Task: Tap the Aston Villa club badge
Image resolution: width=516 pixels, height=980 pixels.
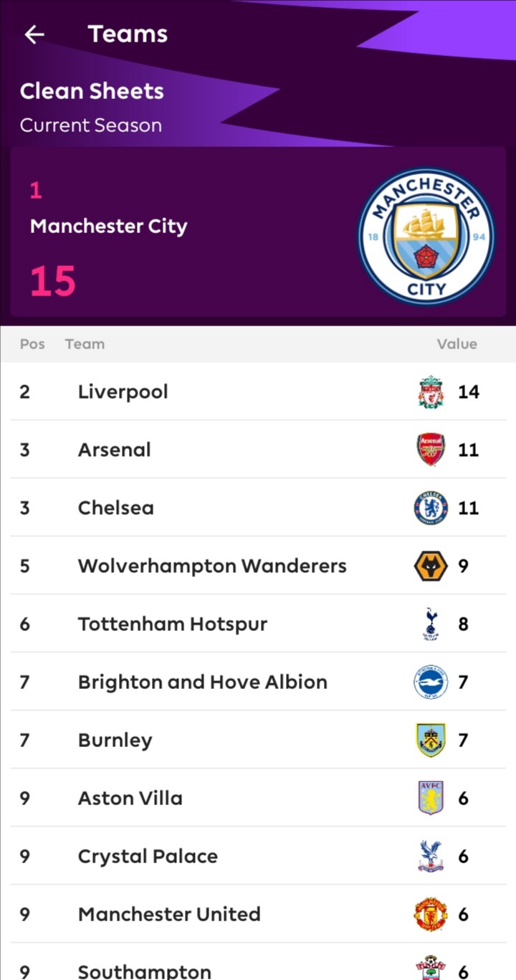Action: 431,799
